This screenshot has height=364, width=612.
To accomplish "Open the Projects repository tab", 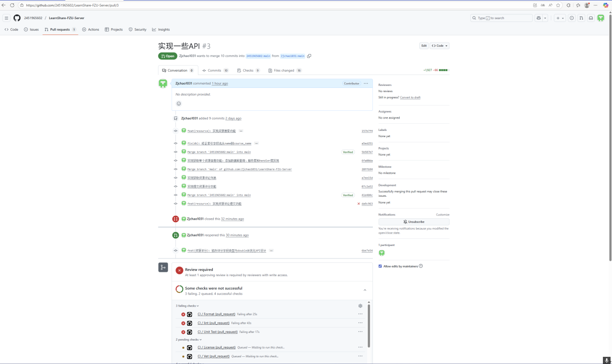I will coord(114,30).
